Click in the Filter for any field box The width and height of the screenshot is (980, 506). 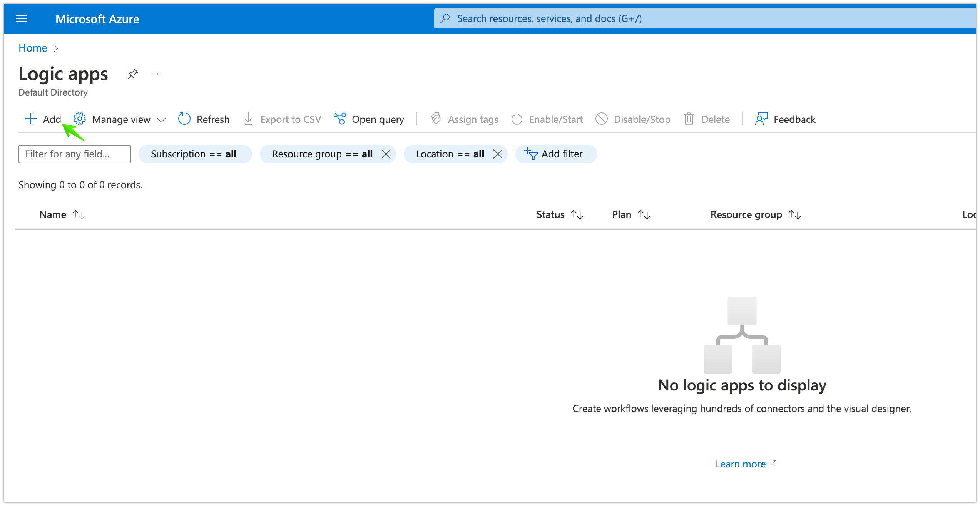(75, 154)
